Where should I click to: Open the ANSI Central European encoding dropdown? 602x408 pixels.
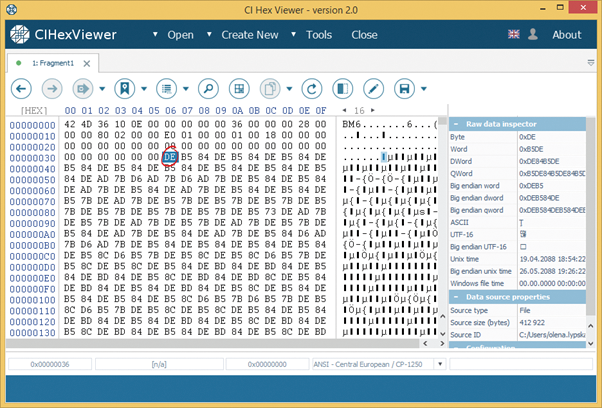[440, 364]
